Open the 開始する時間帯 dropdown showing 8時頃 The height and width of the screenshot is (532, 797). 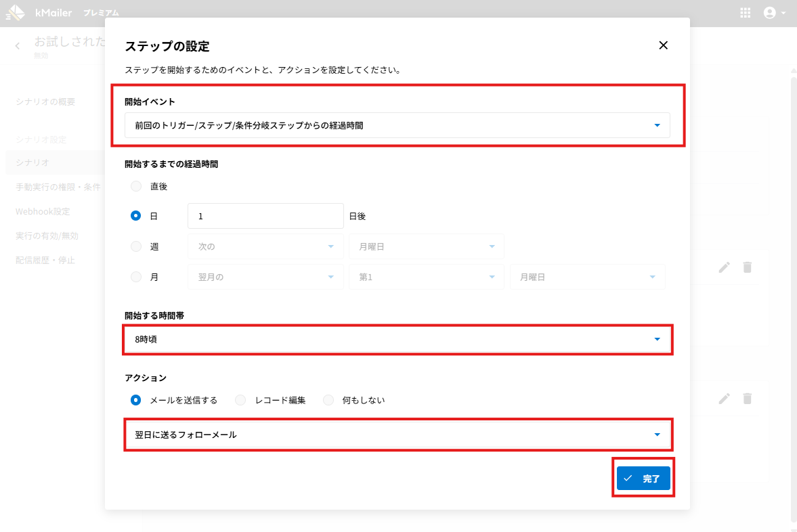click(397, 340)
